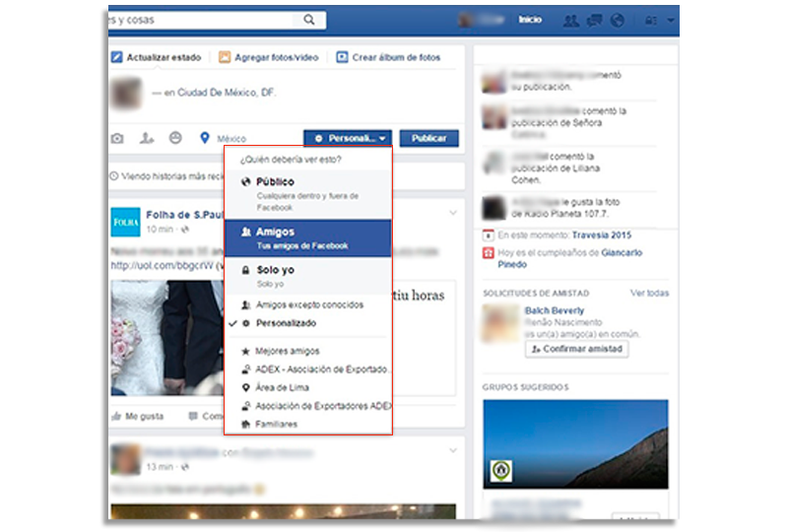Expand the Folha de S.Paulo post options chevron
The height and width of the screenshot is (532, 788).
(453, 213)
